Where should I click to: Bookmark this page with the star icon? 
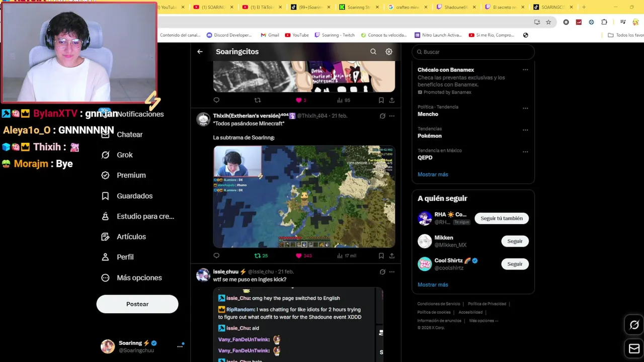548,22
